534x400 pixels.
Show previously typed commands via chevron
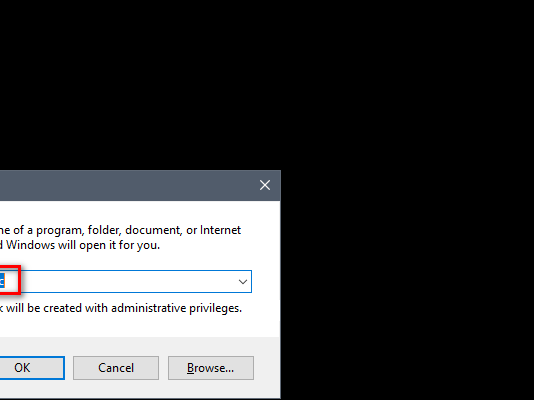click(x=243, y=282)
